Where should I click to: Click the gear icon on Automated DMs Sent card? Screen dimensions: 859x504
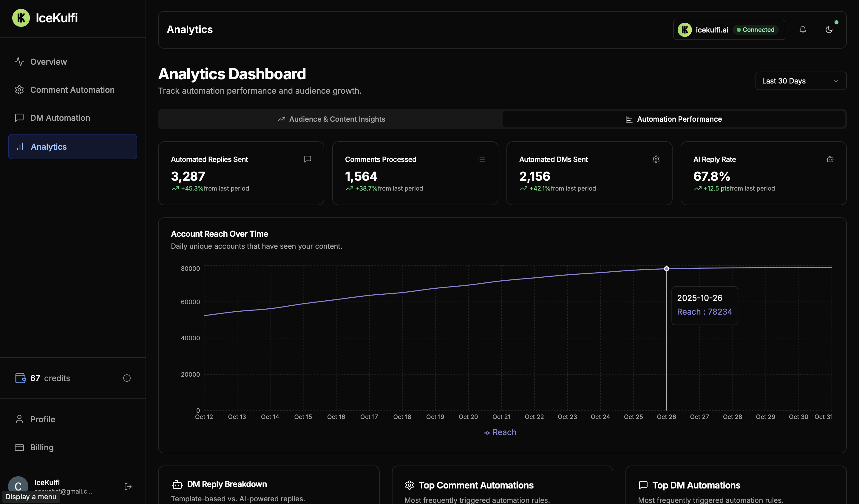pos(656,159)
